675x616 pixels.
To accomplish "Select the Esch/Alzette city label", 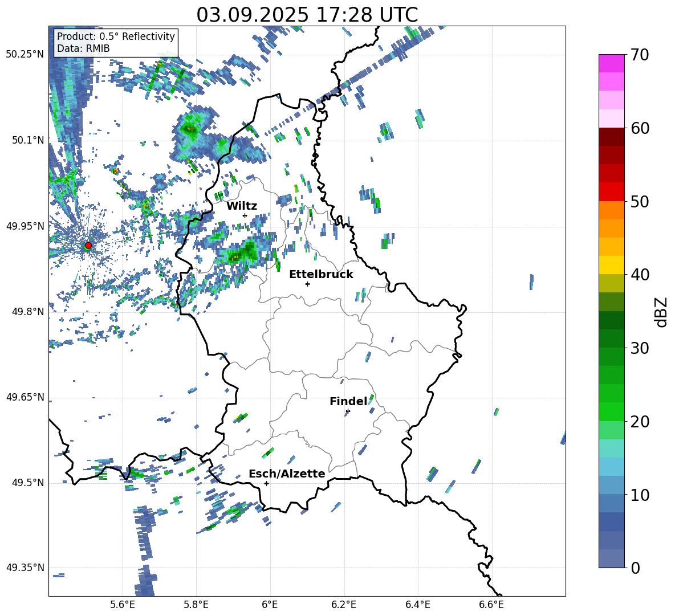I will click(287, 474).
